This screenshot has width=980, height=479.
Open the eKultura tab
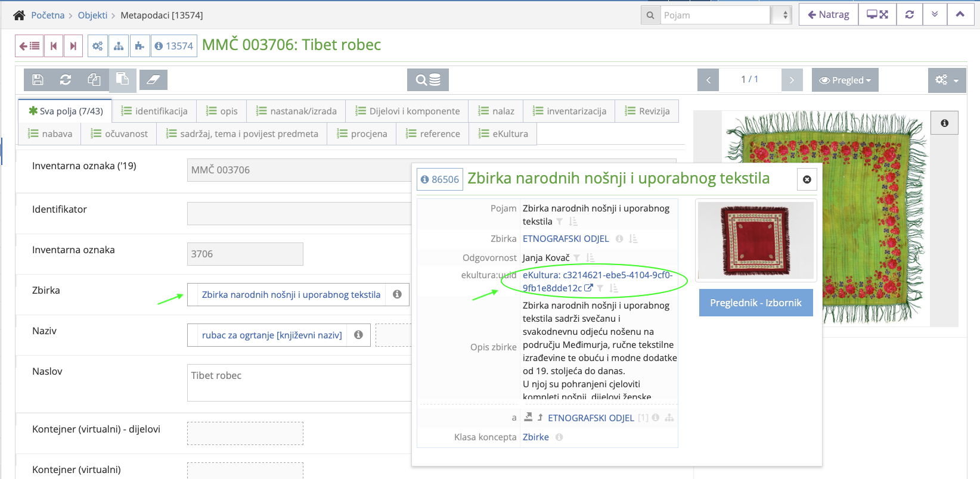[503, 133]
